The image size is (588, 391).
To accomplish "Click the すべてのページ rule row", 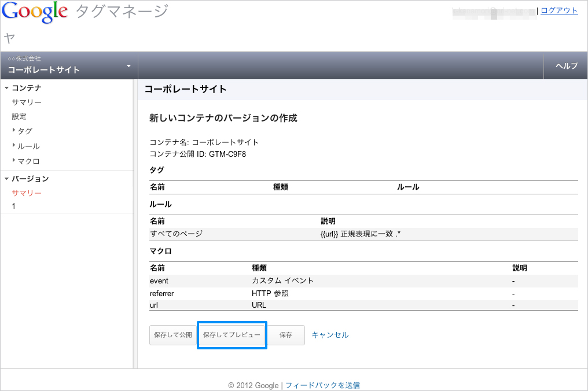I will tap(177, 234).
